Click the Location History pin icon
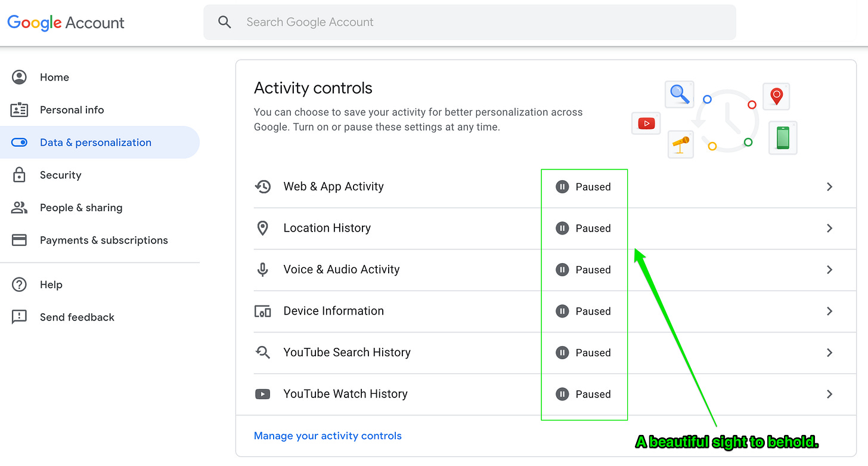 (262, 228)
